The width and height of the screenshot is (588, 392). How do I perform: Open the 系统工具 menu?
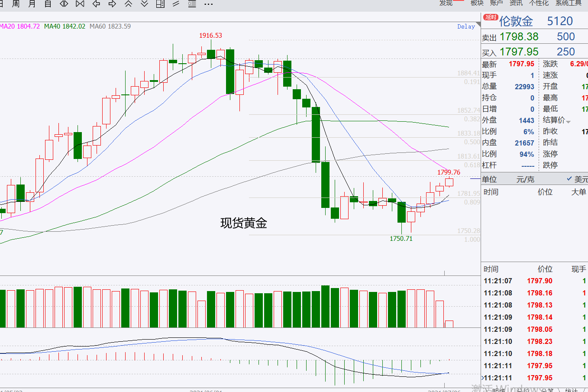click(569, 3)
